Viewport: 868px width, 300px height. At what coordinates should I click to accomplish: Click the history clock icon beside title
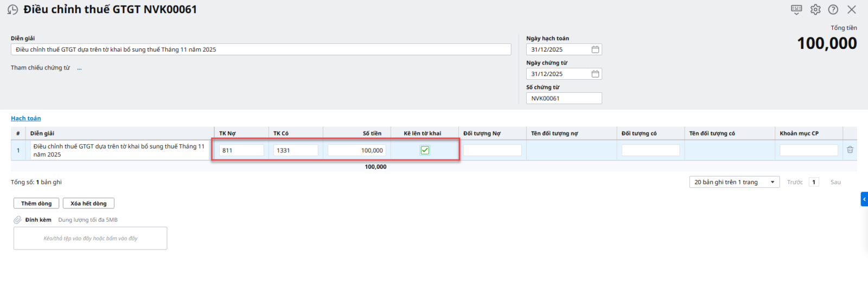tap(12, 10)
